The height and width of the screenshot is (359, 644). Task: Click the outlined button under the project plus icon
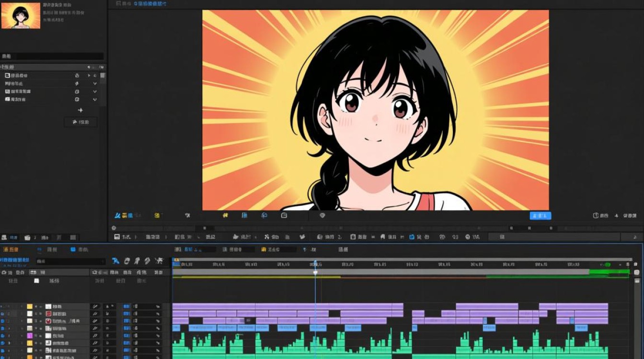80,122
